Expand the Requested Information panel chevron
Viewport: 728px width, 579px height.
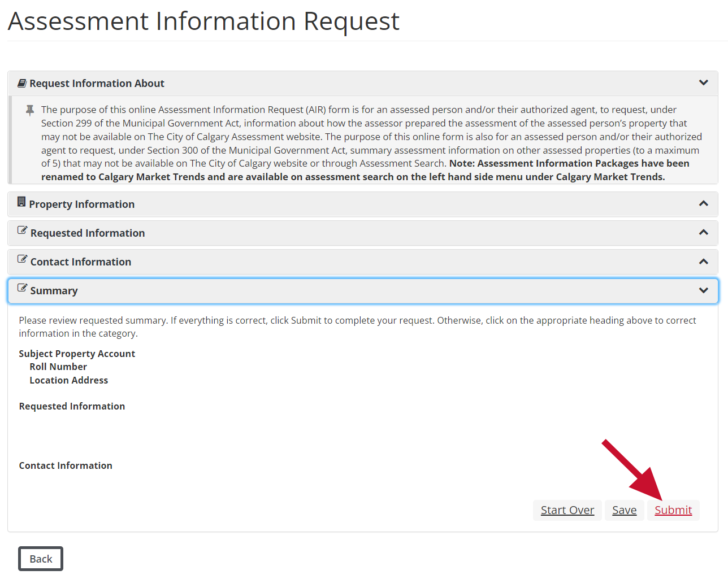pos(704,232)
